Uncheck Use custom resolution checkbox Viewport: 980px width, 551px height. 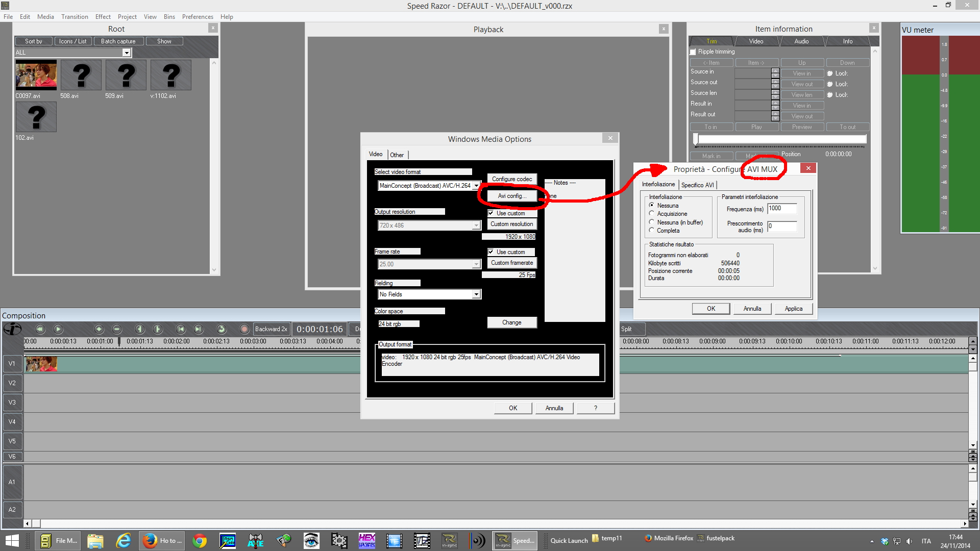coord(491,213)
